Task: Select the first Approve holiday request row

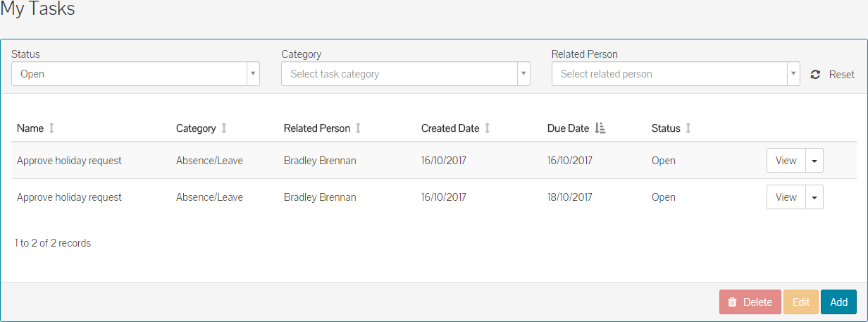Action: [69, 161]
